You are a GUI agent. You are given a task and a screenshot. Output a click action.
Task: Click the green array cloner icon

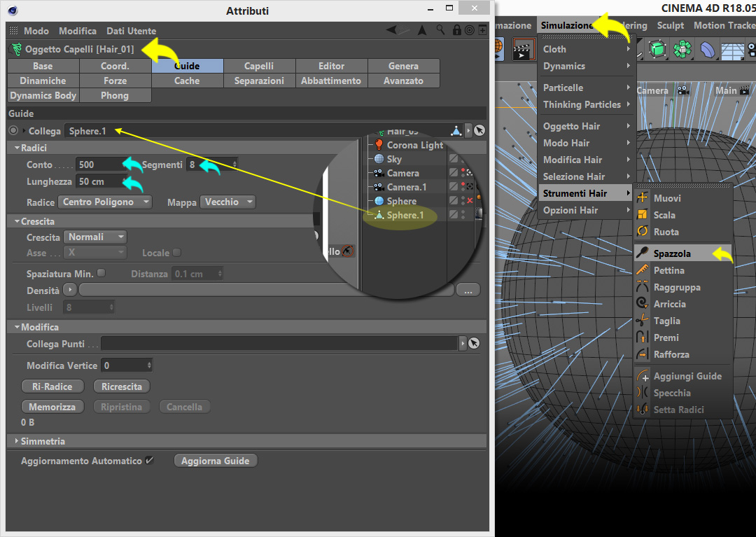(x=682, y=49)
